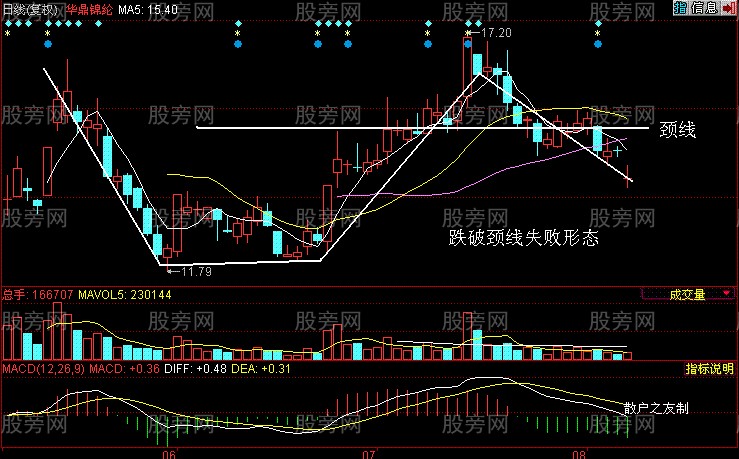The height and width of the screenshot is (459, 739).
Task: Click the MAVOL5: 230144 readout
Action: coord(125,295)
